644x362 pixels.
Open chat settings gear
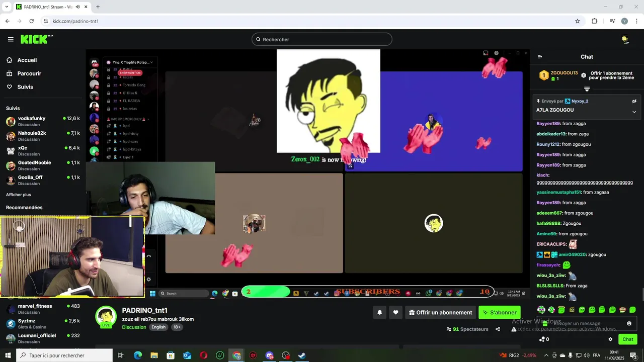click(x=610, y=339)
